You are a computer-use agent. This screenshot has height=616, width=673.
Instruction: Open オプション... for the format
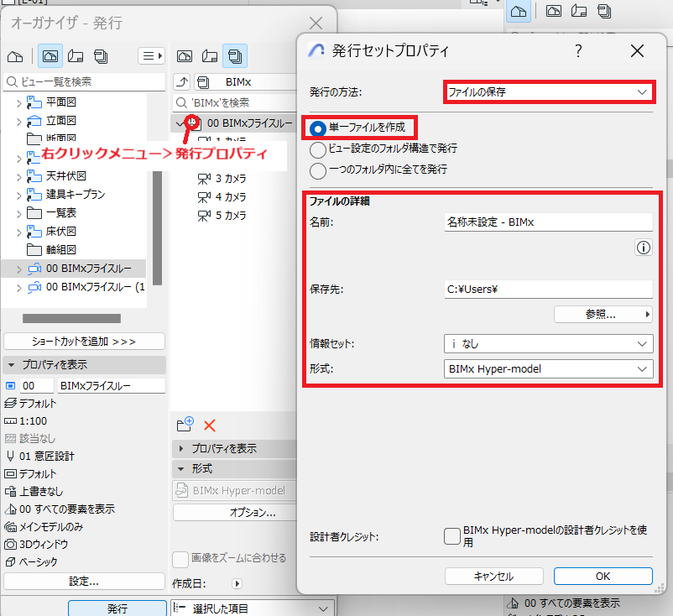coord(235,512)
